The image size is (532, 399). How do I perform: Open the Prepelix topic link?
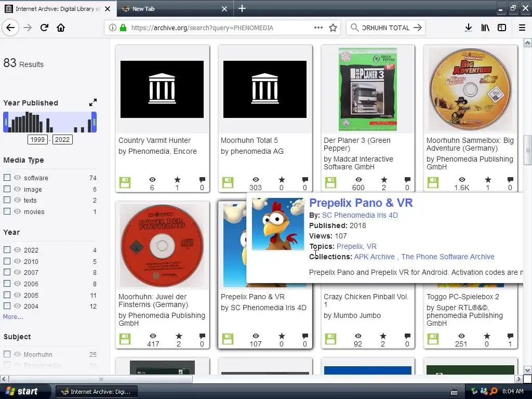pos(350,246)
